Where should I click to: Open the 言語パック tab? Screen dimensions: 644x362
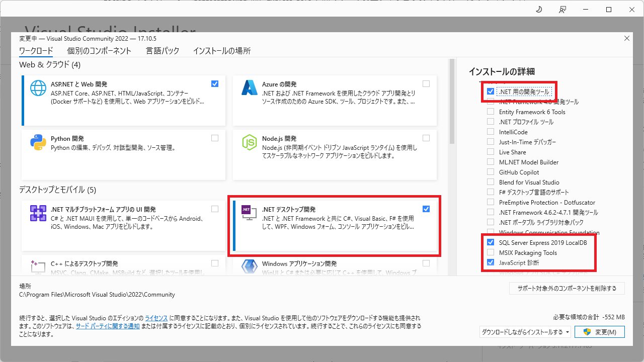tap(162, 51)
